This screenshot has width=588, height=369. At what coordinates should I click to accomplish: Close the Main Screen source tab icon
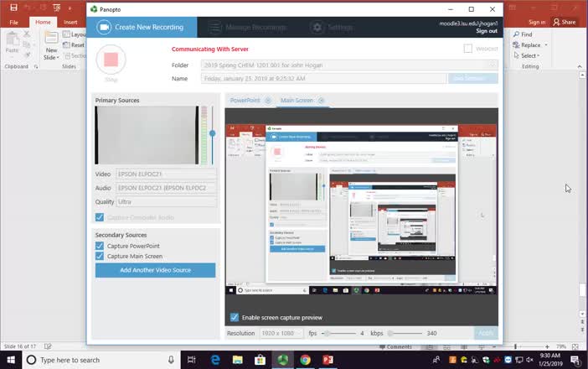pos(321,101)
